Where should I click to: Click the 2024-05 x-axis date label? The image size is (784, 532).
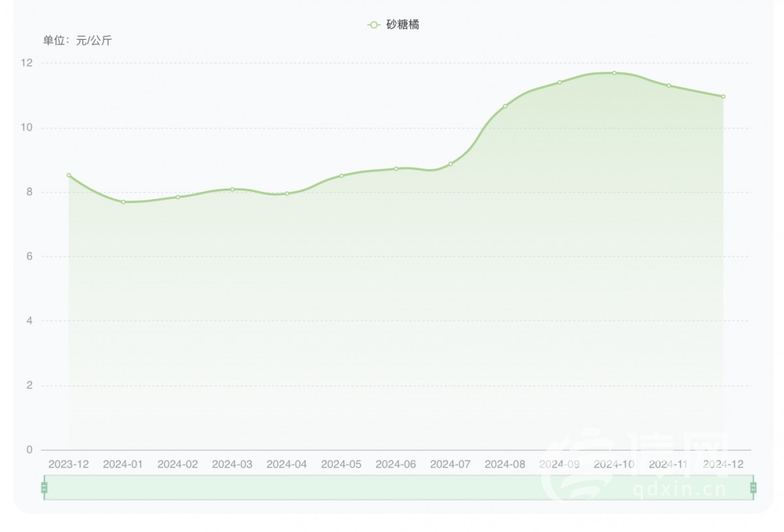click(341, 464)
